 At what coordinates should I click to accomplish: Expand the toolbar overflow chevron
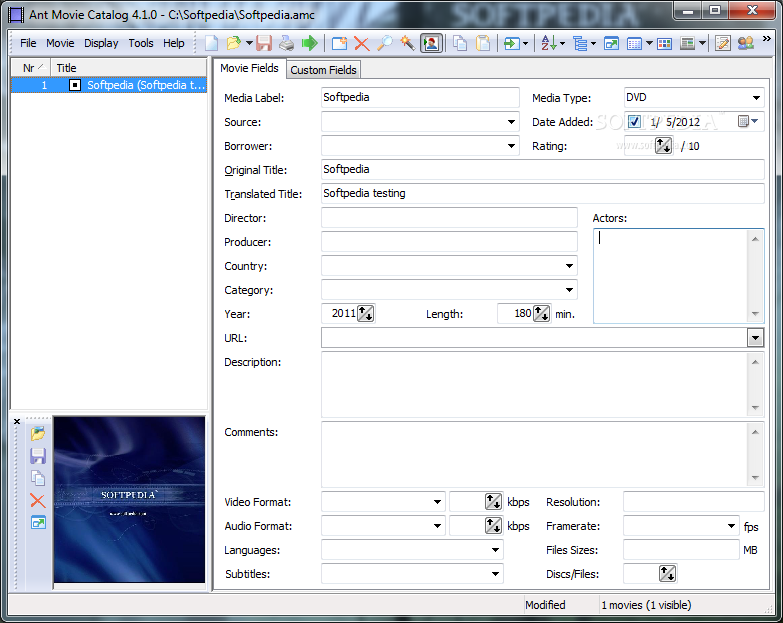(767, 38)
